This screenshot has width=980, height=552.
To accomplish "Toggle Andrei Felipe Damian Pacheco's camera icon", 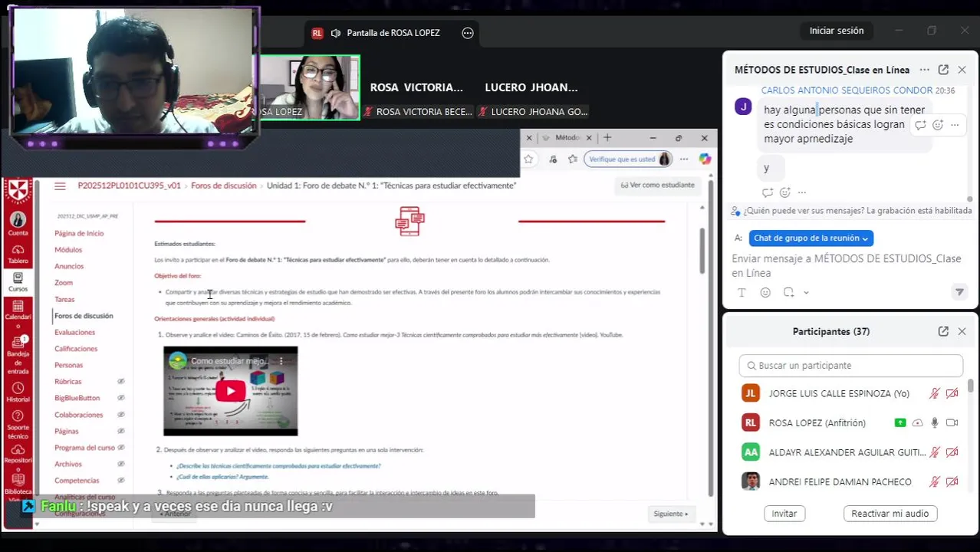I will click(x=952, y=481).
